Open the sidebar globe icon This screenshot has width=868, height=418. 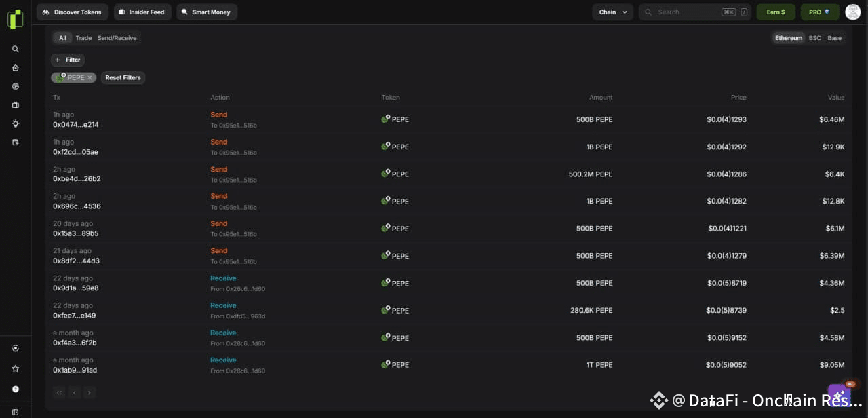16,87
